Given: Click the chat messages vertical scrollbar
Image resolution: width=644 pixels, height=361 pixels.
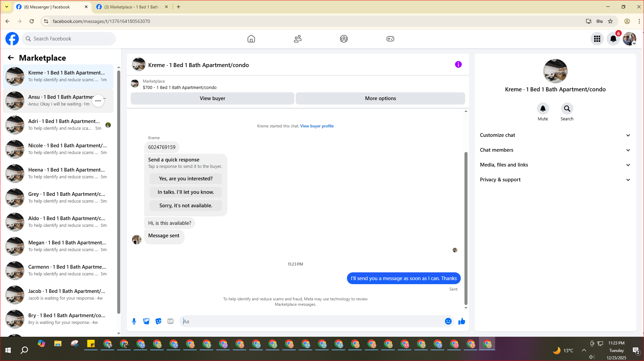Looking at the screenshot, I should click(466, 229).
